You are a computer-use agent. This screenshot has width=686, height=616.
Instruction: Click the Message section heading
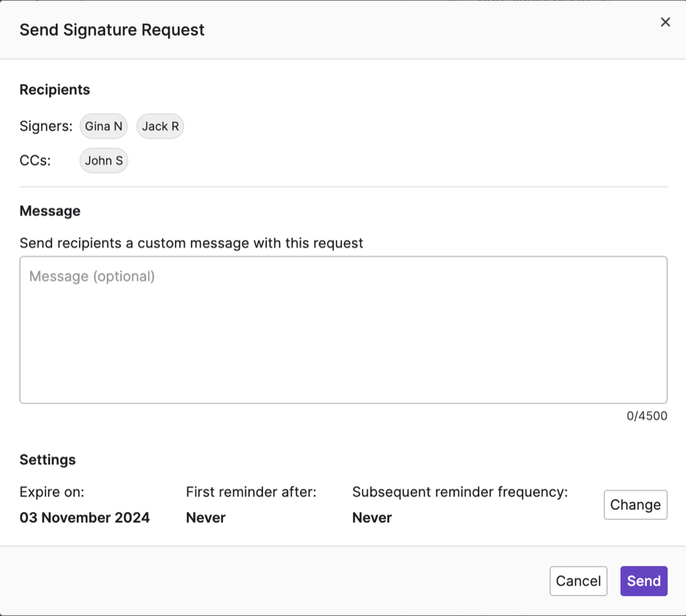(49, 211)
